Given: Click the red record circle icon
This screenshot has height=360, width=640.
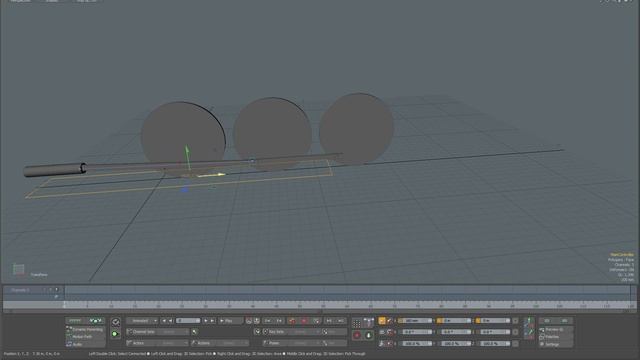Looking at the screenshot, I should tap(357, 335).
